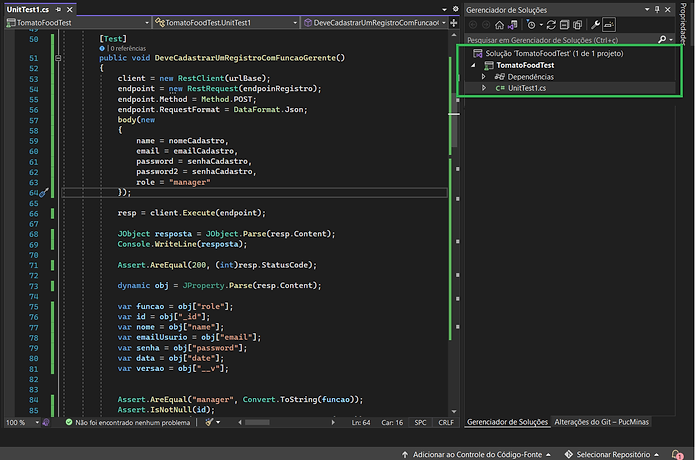This screenshot has width=695, height=460.
Task: Open the 100 % zoom dropdown
Action: pos(37,422)
